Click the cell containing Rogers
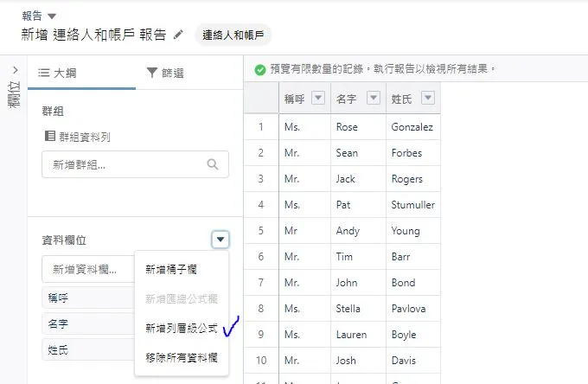Viewport: 588px width, 384px height. (x=412, y=178)
